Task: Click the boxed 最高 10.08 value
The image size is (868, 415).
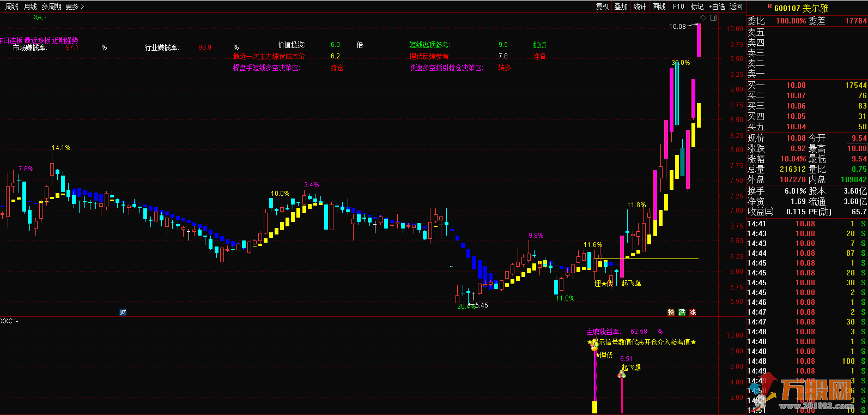Action: (x=857, y=148)
